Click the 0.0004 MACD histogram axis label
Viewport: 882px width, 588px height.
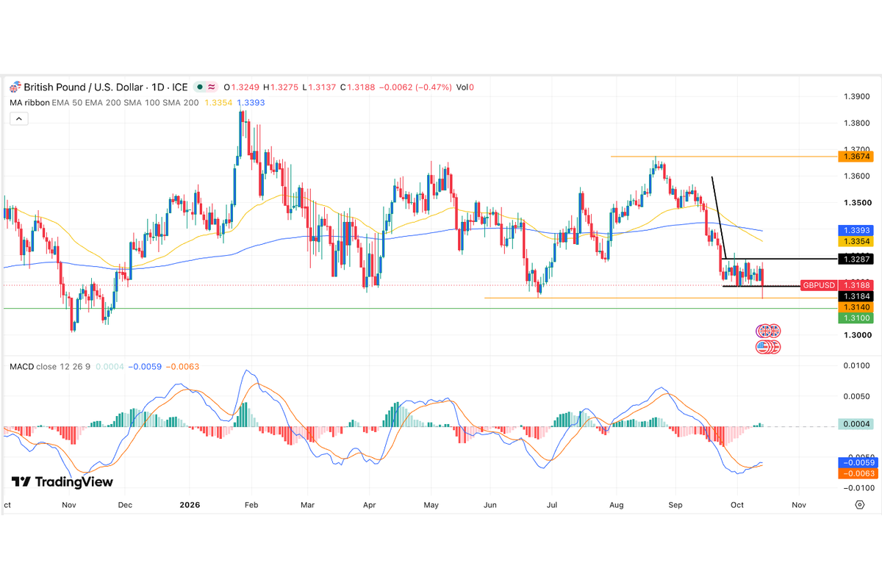click(856, 424)
